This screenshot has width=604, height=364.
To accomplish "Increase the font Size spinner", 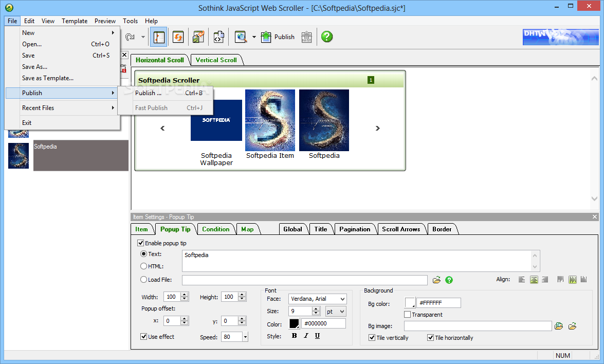I will tap(316, 309).
